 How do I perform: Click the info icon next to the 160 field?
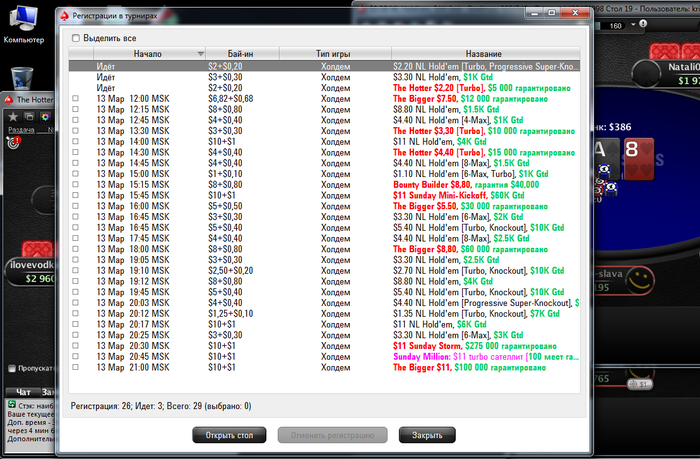point(643,24)
